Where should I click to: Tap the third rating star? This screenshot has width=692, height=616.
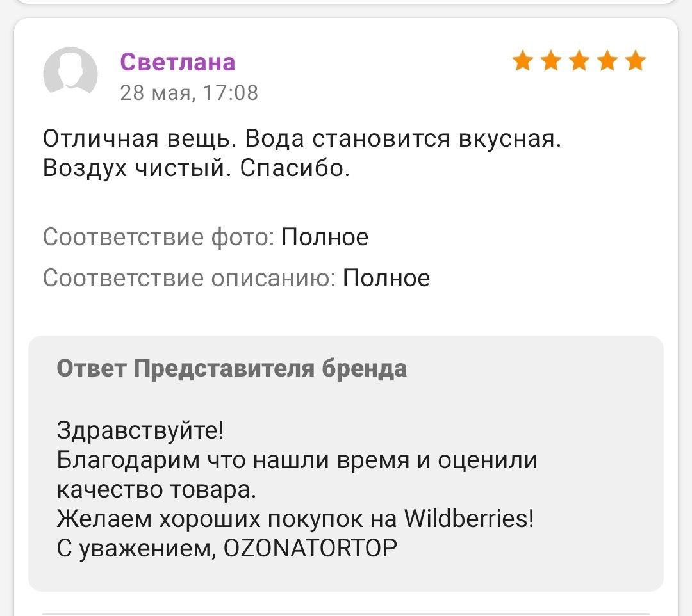point(579,60)
